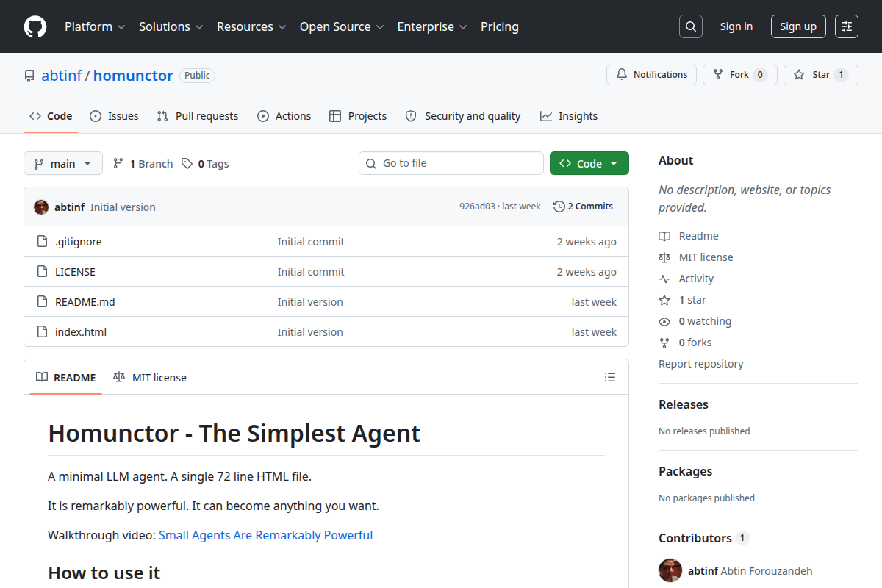Click the repository icon beside abtinf
The image size is (882, 588).
coord(29,76)
